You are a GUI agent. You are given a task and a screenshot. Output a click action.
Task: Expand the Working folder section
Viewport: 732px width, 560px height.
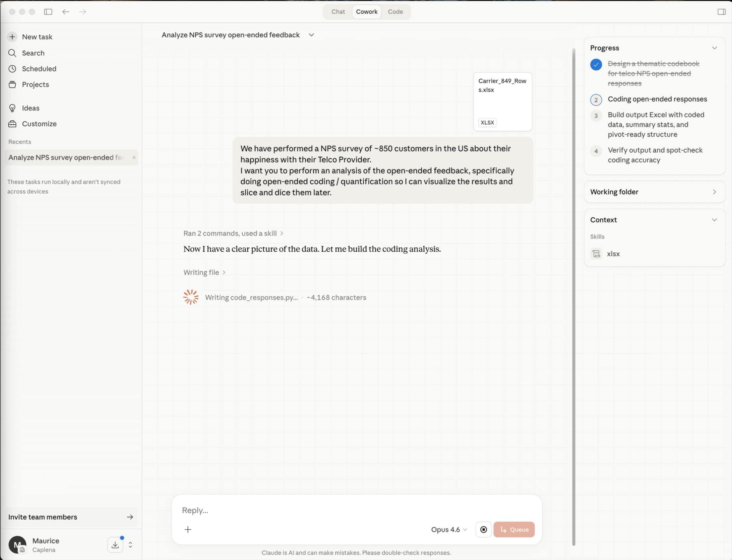pyautogui.click(x=654, y=192)
